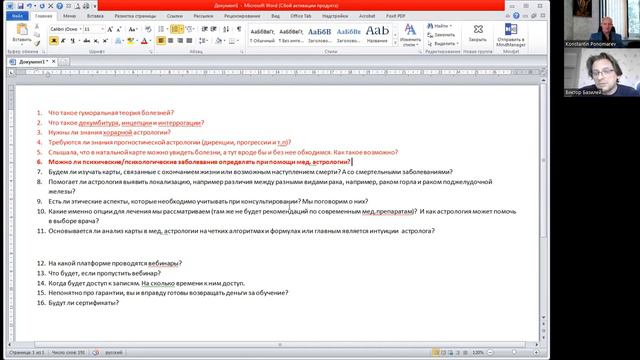Switch to the Вид ribbon tab

pos(276,16)
